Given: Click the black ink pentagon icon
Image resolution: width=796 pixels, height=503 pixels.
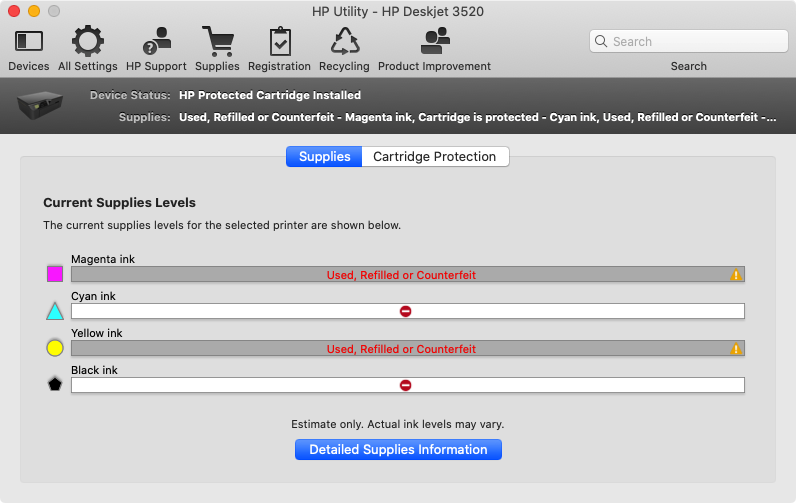Looking at the screenshot, I should [x=55, y=384].
